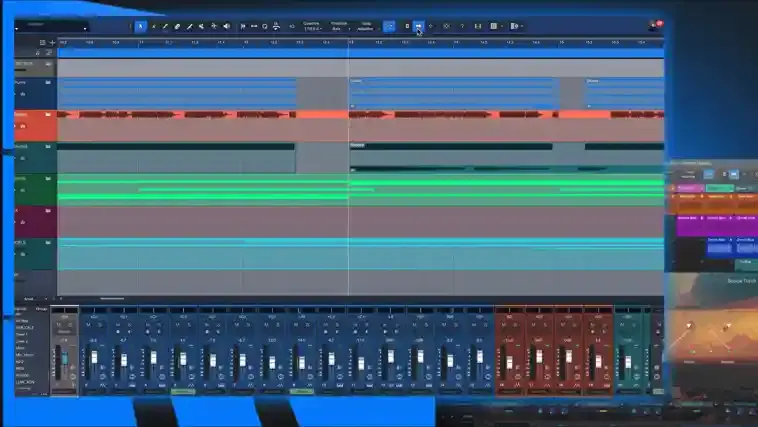Image resolution: width=758 pixels, height=427 pixels.
Task: Click the export icon at the toolbar's right end
Action: coord(514,26)
